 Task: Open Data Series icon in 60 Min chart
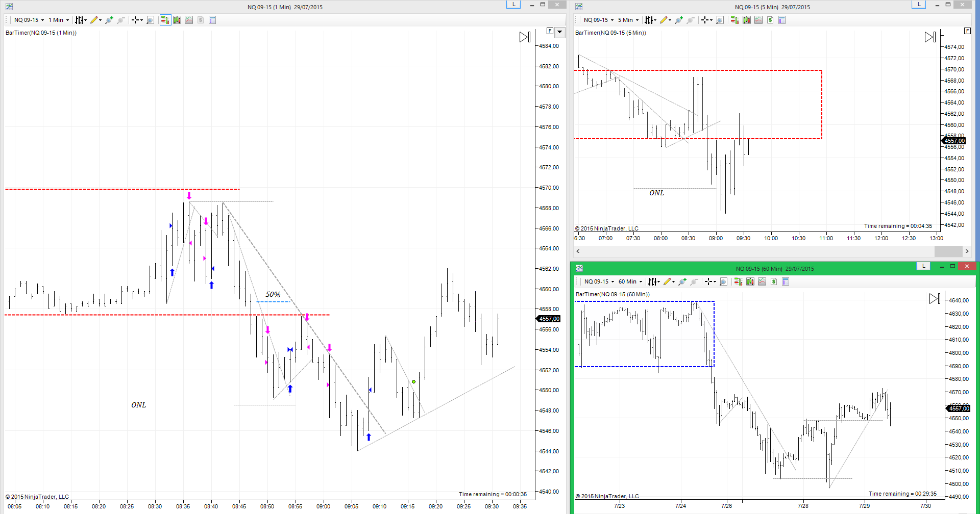[750, 281]
